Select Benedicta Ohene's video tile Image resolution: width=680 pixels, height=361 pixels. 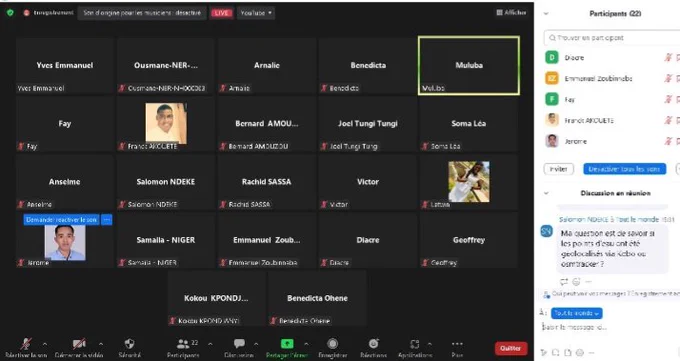pos(317,298)
